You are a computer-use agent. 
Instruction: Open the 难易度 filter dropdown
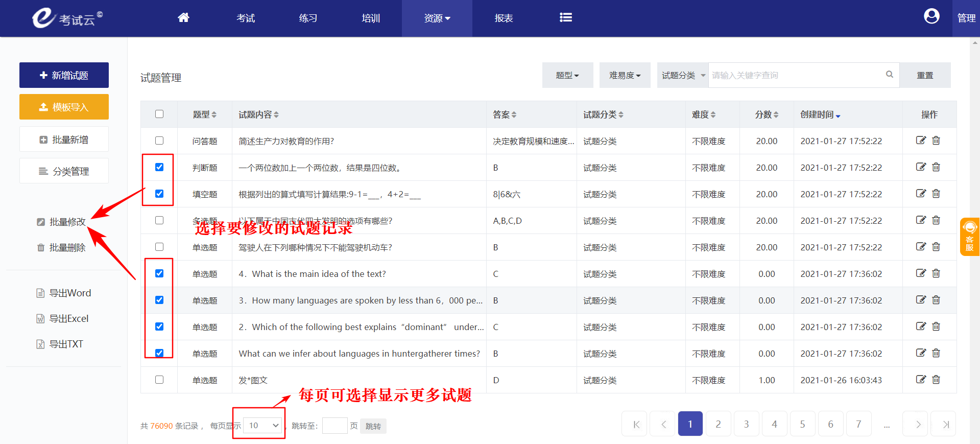625,75
